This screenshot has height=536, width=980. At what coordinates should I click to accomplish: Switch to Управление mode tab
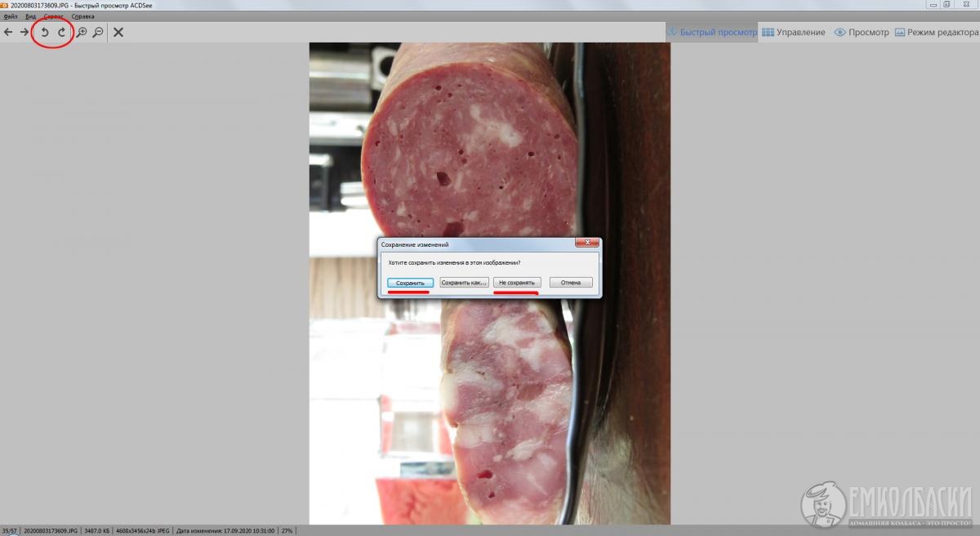coord(793,33)
